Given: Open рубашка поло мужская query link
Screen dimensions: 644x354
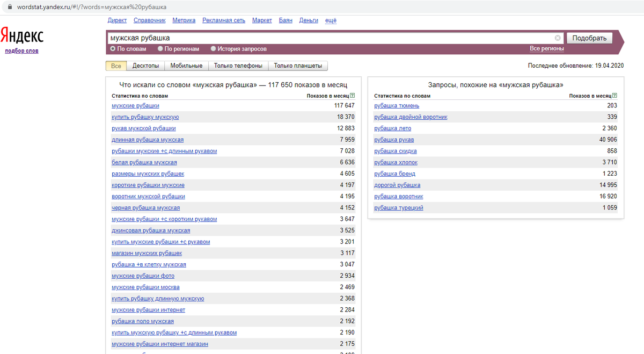Looking at the screenshot, I should pos(143,321).
